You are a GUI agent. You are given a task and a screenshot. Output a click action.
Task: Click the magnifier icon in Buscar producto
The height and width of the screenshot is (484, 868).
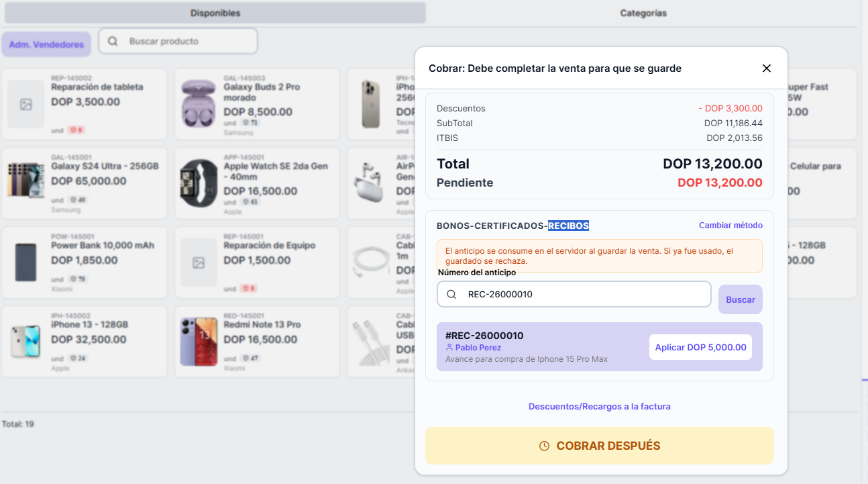pos(113,41)
